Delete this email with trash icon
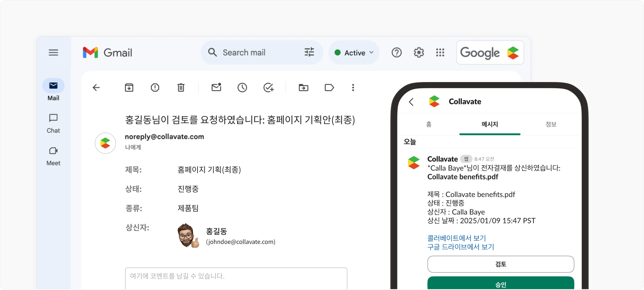Screen dimensions: 644x290 pyautogui.click(x=181, y=88)
